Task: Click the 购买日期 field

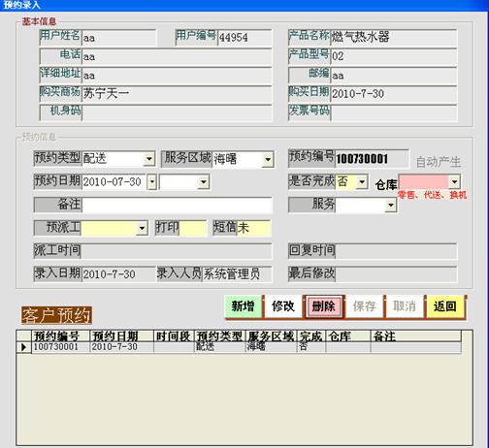Action: tap(394, 94)
